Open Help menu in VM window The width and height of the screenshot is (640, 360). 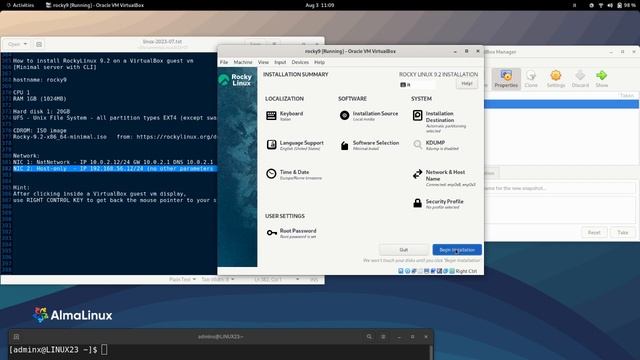319,62
